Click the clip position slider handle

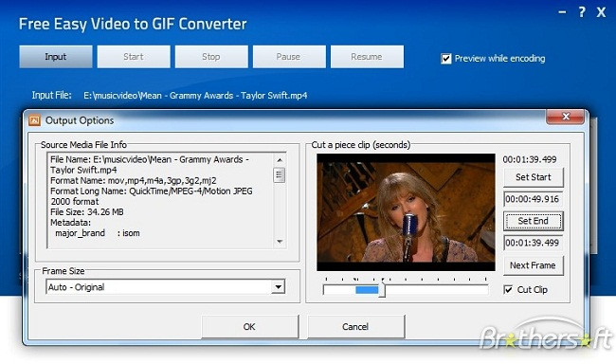coord(382,290)
